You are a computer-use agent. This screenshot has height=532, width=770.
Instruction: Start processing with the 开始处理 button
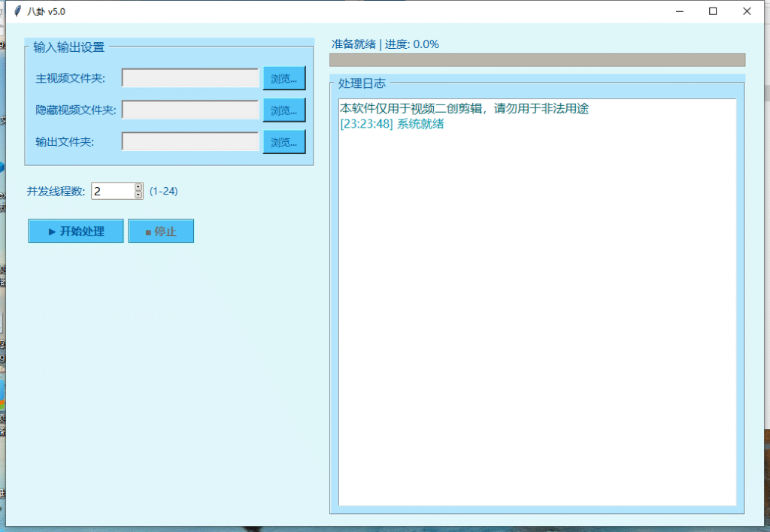[75, 231]
